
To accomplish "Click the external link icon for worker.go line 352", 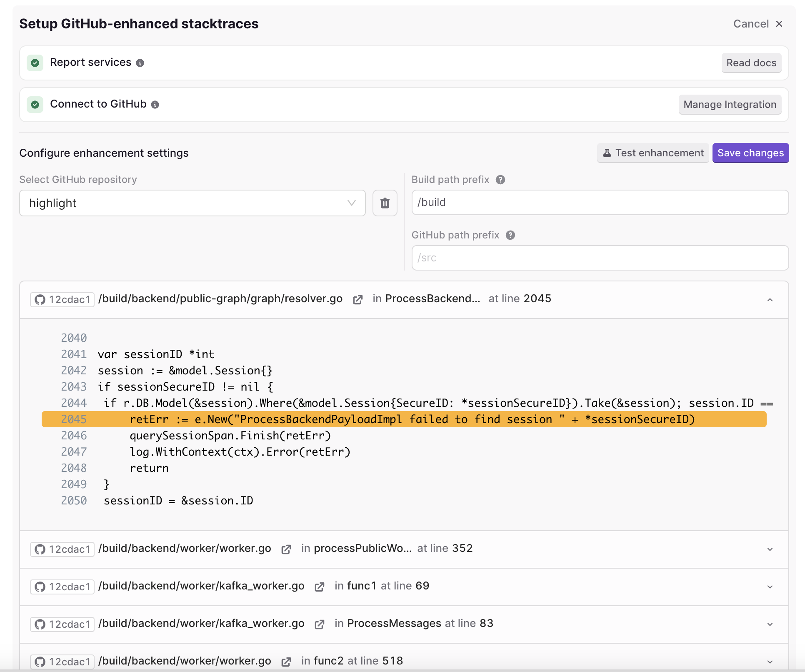I will point(287,548).
